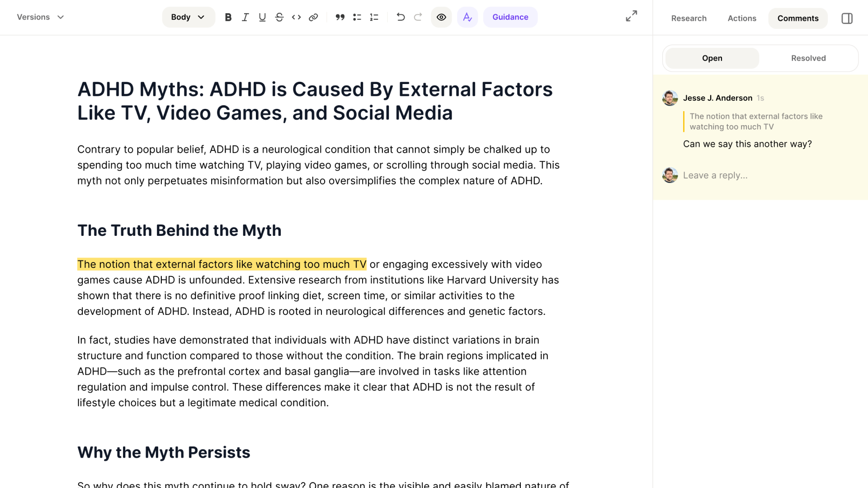Undo the last edit
Image resolution: width=868 pixels, height=488 pixels.
tap(401, 17)
